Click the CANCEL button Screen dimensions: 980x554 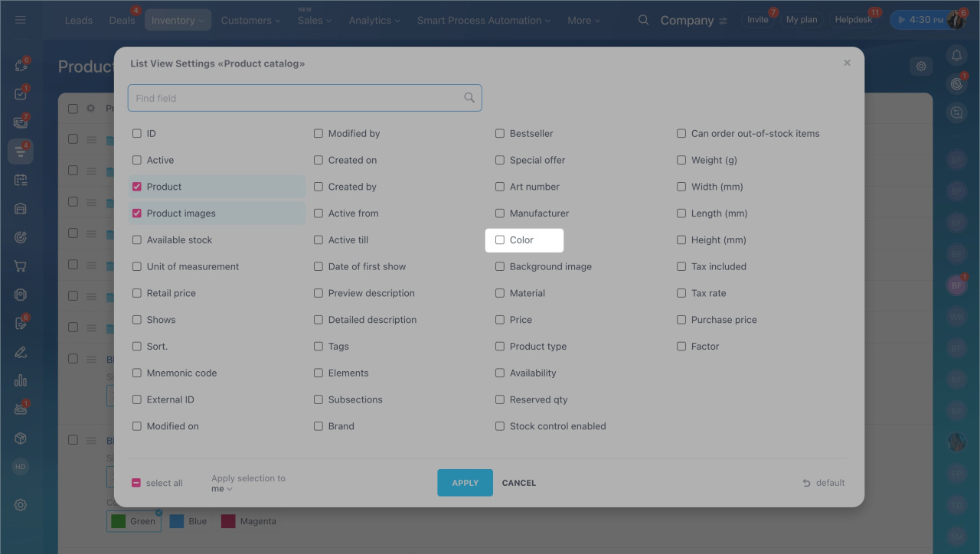[x=518, y=483]
